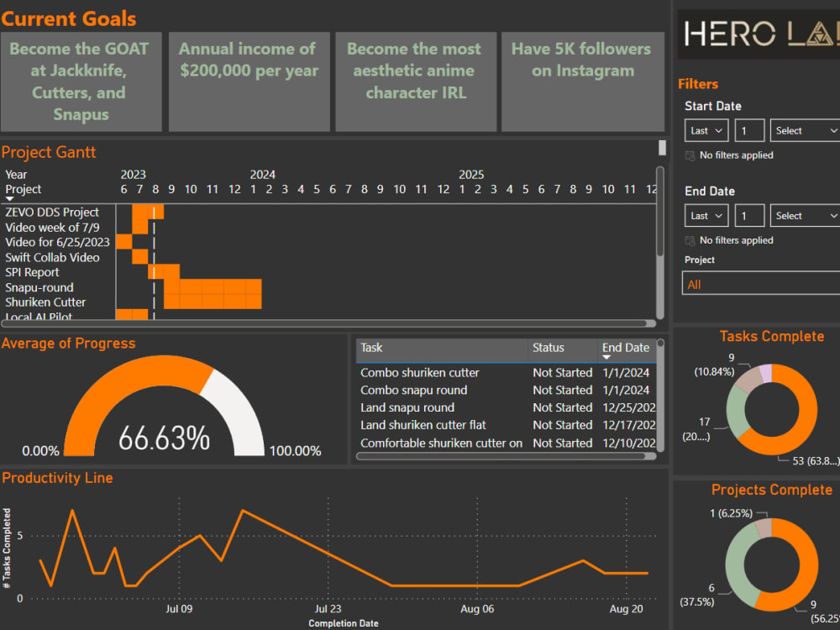Sort the table by Task column header

point(371,348)
